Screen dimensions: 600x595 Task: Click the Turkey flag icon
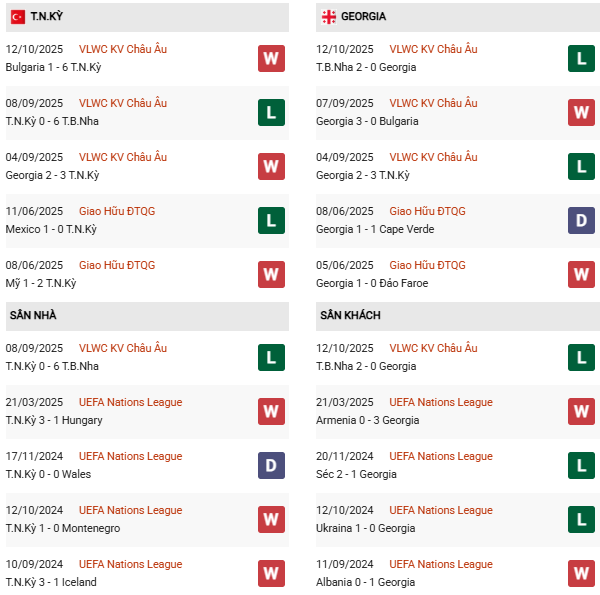click(x=18, y=17)
